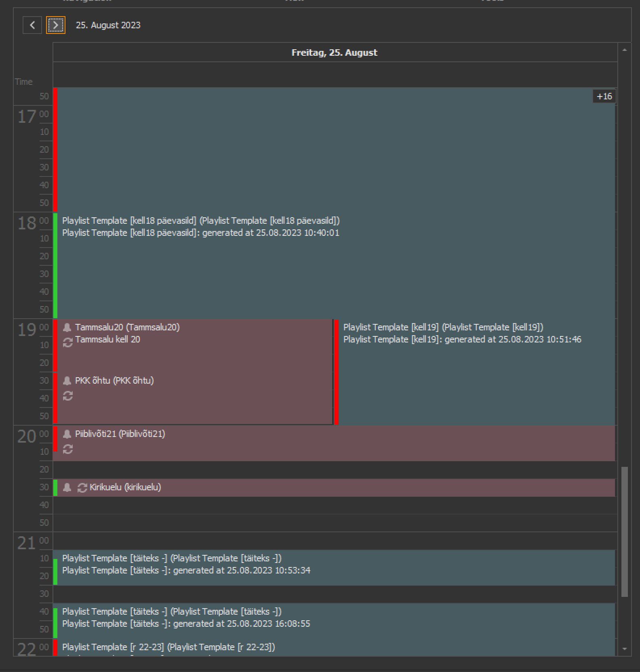
Task: Select the Freitag, 25. August column header
Action: pyautogui.click(x=335, y=52)
